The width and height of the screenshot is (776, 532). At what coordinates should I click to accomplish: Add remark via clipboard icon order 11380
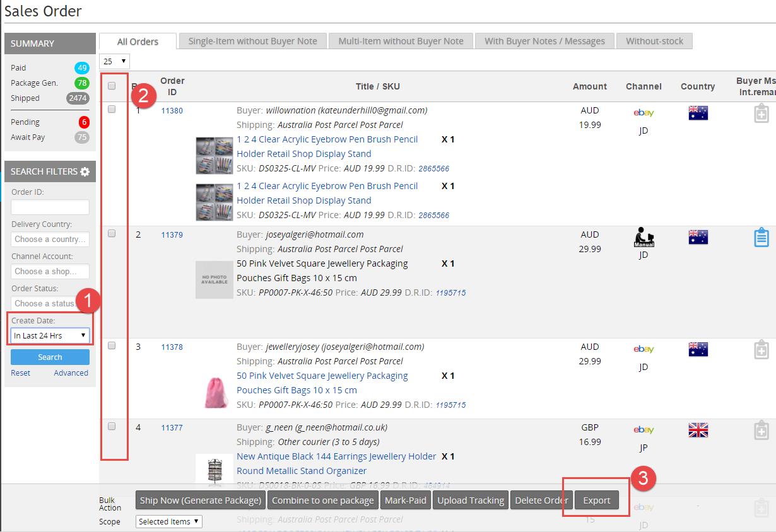761,113
